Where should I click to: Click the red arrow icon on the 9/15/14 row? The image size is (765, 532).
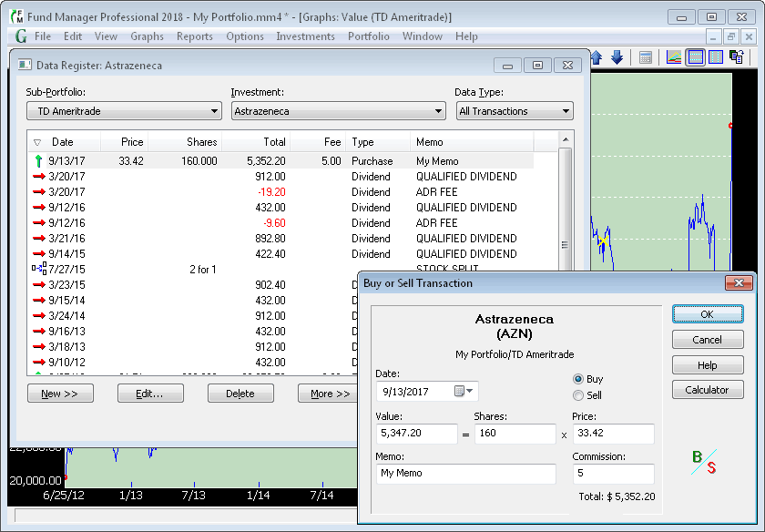(x=39, y=301)
